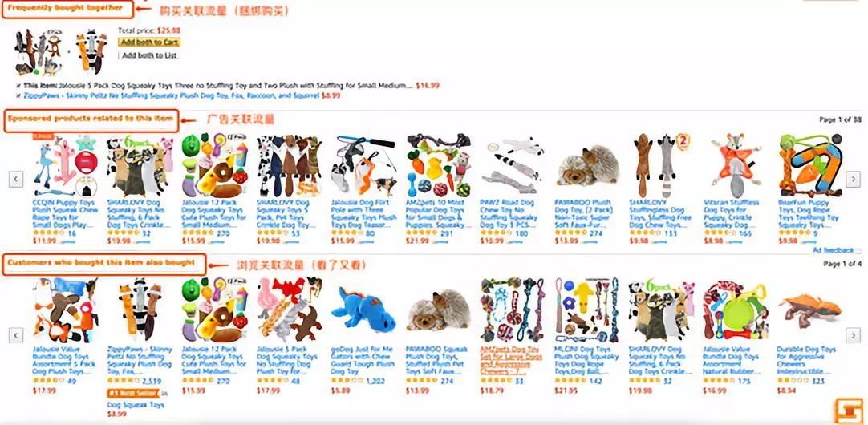Go to next page of sponsored products carousel
Screen dimensions: 868x425
click(x=853, y=180)
